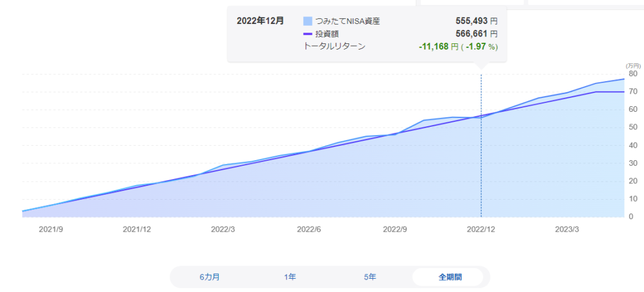Screen dimensions: 644x292
Task: Click the つみたてNISA資産 legend label
Action: [x=348, y=21]
